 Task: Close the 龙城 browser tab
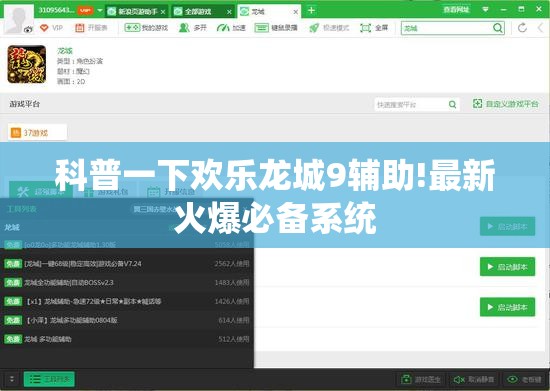tap(296, 12)
